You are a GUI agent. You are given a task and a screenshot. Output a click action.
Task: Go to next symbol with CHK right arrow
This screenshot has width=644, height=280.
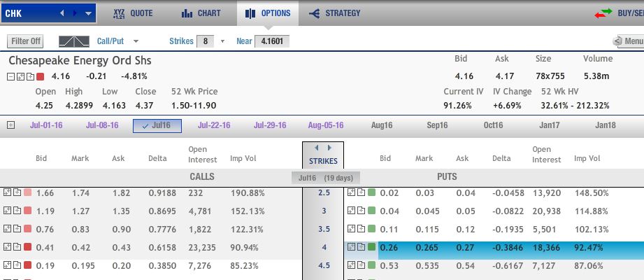point(75,13)
